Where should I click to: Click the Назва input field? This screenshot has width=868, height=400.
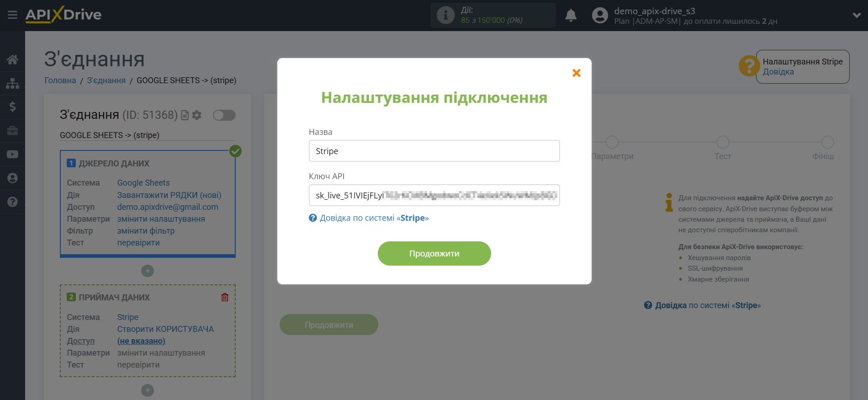(x=434, y=151)
